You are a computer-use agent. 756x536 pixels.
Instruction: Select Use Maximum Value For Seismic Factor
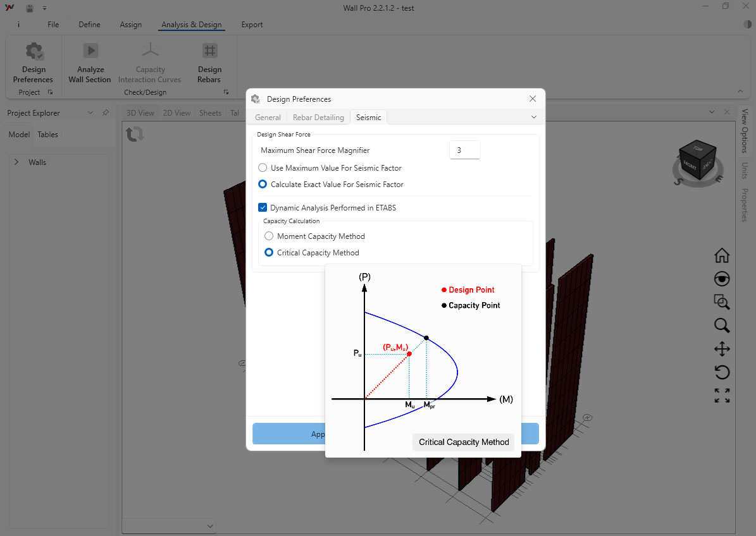pos(263,168)
